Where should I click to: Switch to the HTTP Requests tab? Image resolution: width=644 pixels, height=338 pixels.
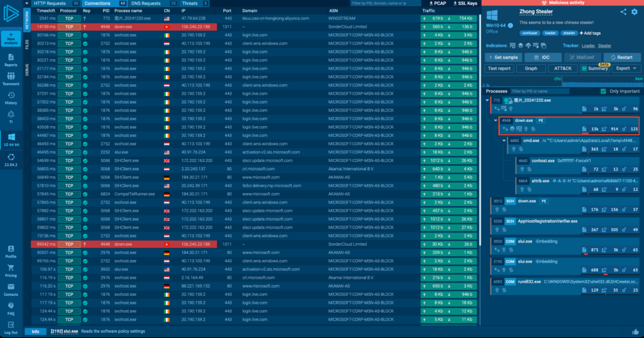coord(50,4)
